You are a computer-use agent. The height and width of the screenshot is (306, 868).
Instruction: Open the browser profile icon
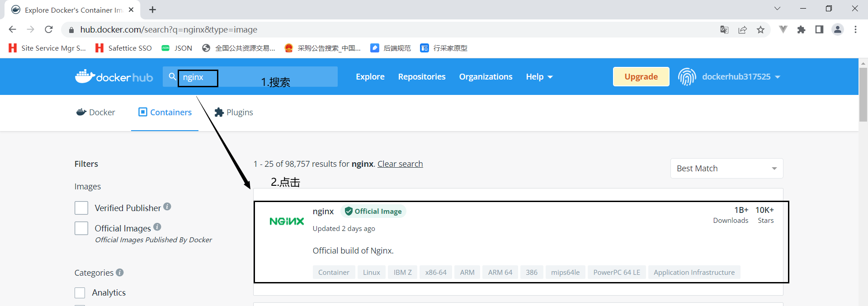click(838, 29)
